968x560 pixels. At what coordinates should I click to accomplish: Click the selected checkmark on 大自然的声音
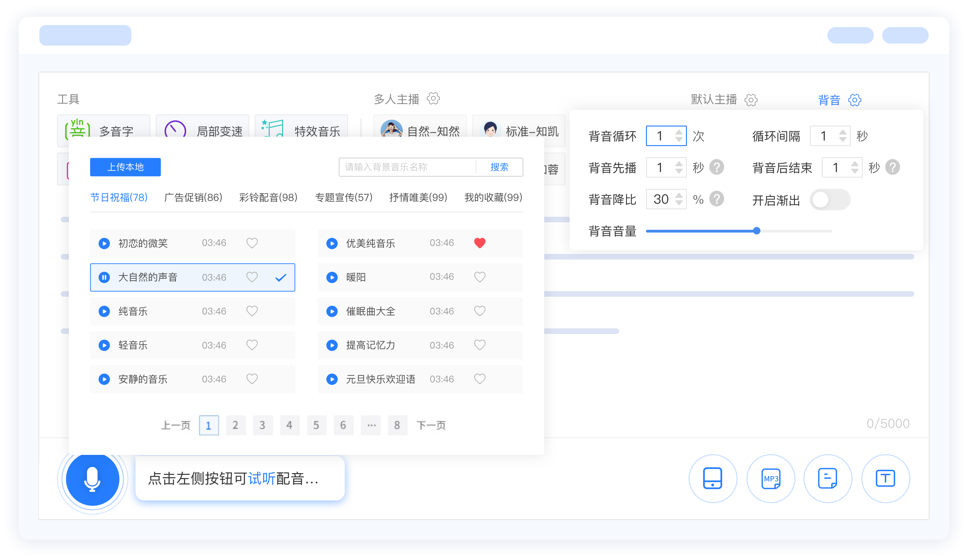281,278
